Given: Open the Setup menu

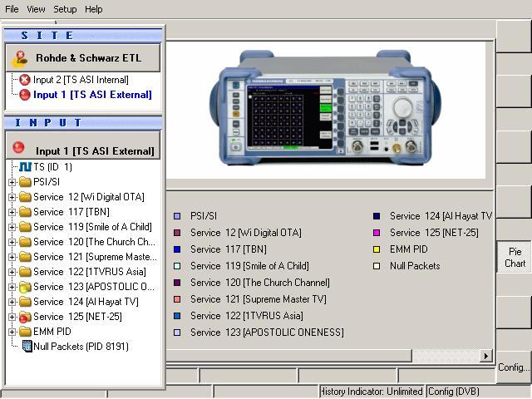Looking at the screenshot, I should 65,9.
